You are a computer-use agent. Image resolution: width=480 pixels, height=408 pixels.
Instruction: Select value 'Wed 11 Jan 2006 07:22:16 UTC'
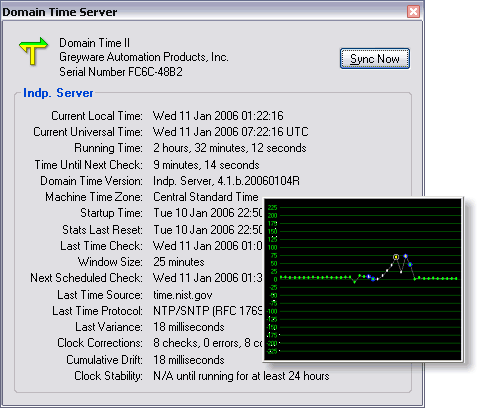pyautogui.click(x=230, y=132)
